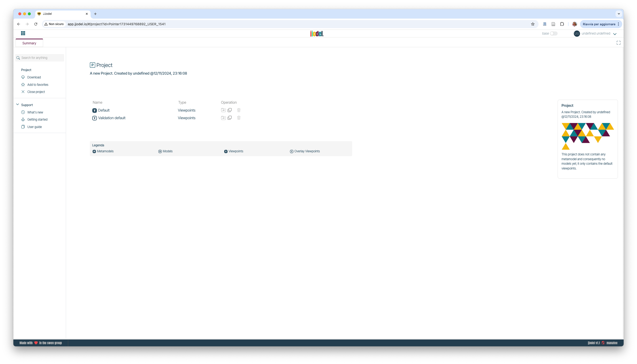Delete the Validation default viewpoint
Viewport: 637px width, 364px height.
239,118
